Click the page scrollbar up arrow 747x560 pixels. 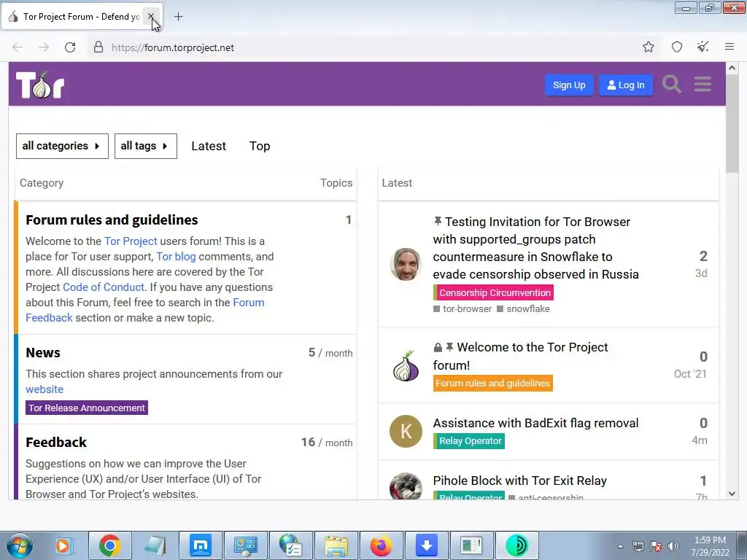(x=732, y=68)
